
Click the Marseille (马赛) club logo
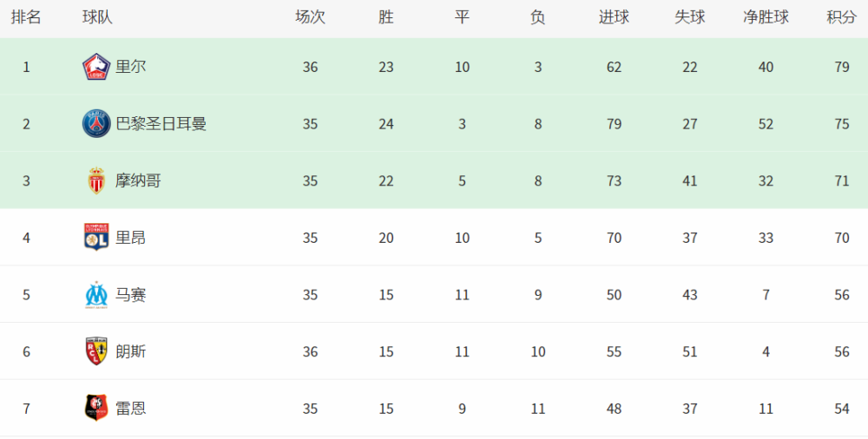pos(96,294)
